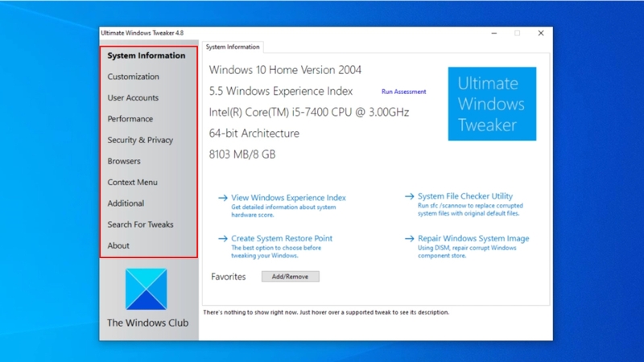Open System File Checker Utility
The width and height of the screenshot is (644, 362).
pos(465,196)
